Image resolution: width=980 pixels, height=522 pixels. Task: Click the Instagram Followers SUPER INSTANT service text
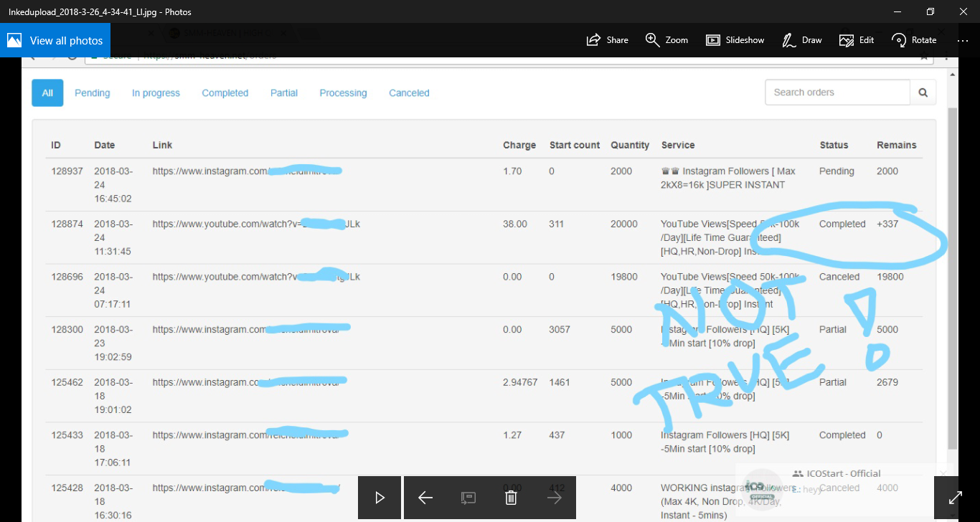tap(728, 178)
